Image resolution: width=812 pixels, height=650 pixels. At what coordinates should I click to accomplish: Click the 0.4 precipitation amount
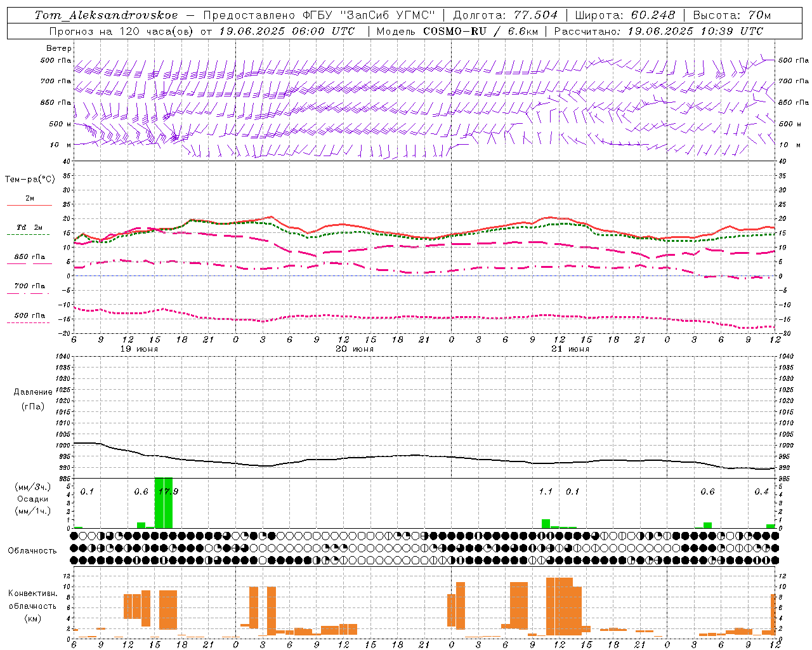pos(761,492)
